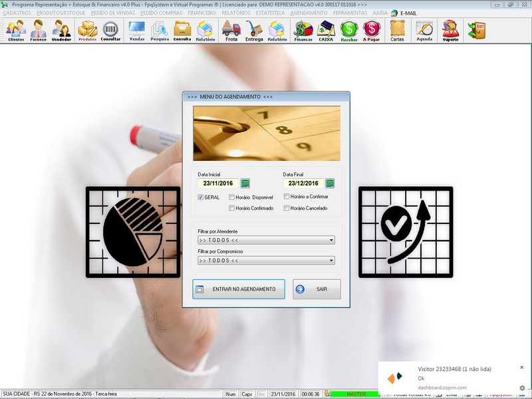Open the FINANCEIRO menu
This screenshot has width=532, height=399.
(x=202, y=13)
